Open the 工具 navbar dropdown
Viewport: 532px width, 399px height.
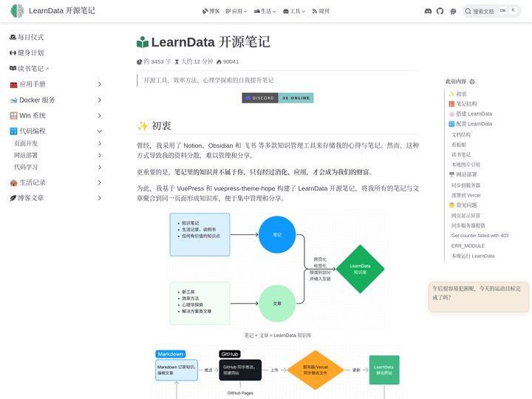[294, 11]
